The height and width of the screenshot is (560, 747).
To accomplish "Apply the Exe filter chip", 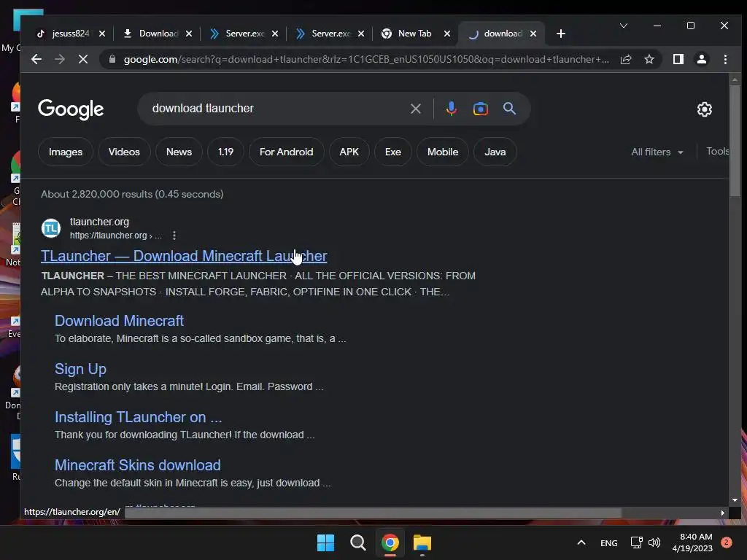I will 392,152.
